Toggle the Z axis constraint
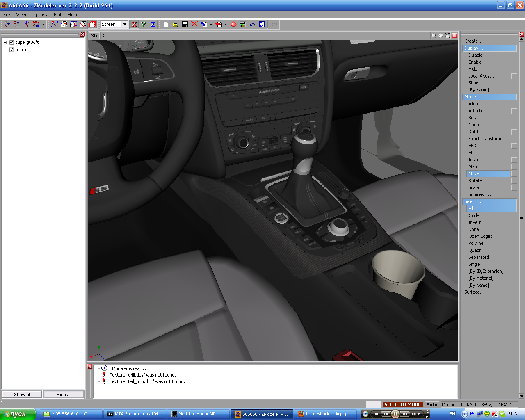This screenshot has height=420, width=525. pos(153,25)
